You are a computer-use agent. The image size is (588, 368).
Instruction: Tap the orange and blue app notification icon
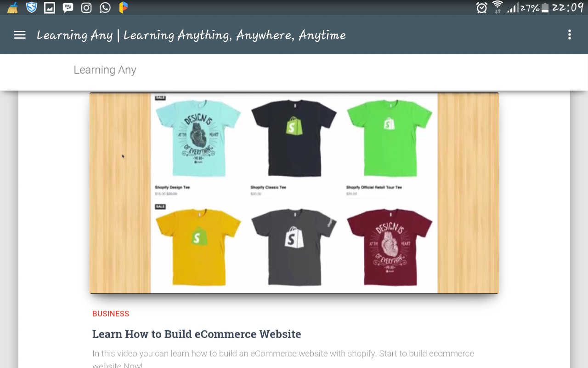point(123,7)
